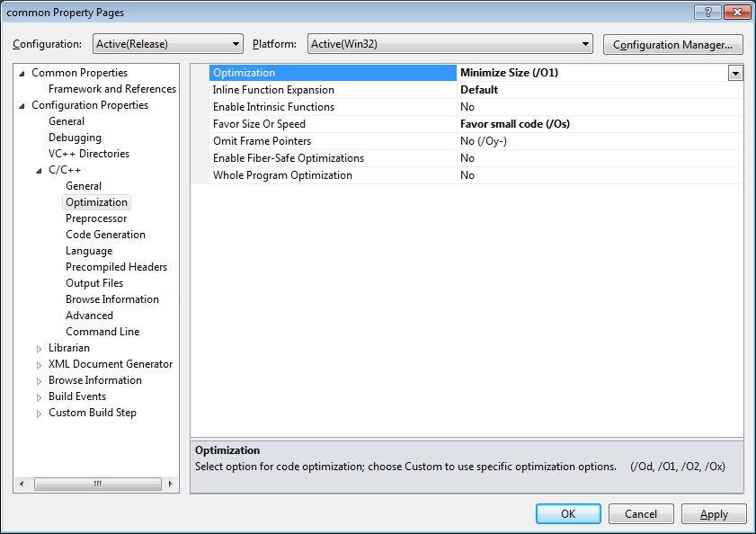
Task: Click the help question mark button
Action: coord(707,12)
